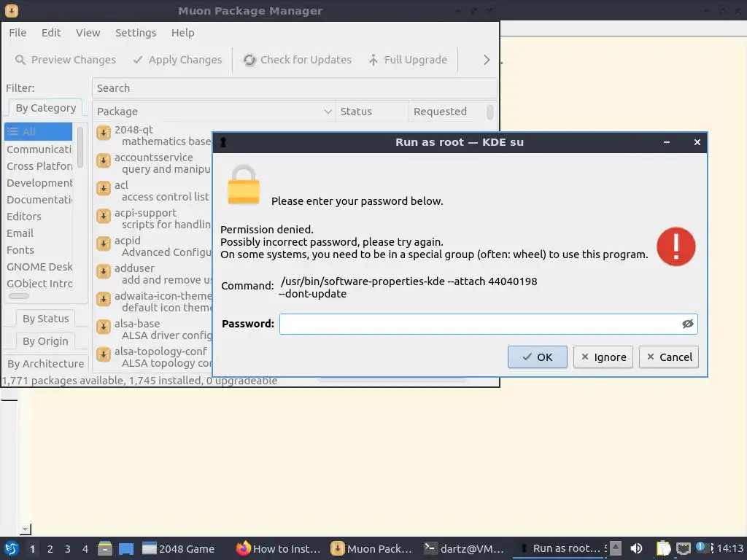Screen dimensions: 747x560
Task: Click the KDE su keyhole title icon
Action: [223, 142]
